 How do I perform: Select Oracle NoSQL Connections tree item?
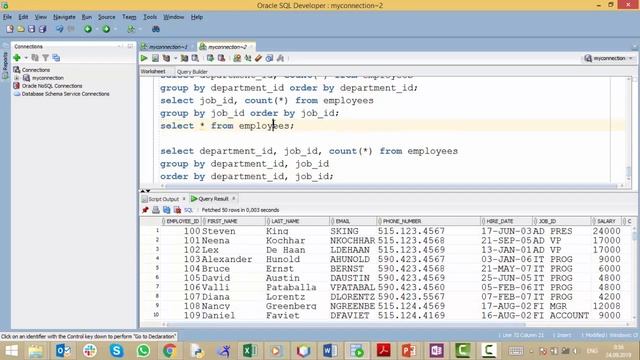[51, 86]
